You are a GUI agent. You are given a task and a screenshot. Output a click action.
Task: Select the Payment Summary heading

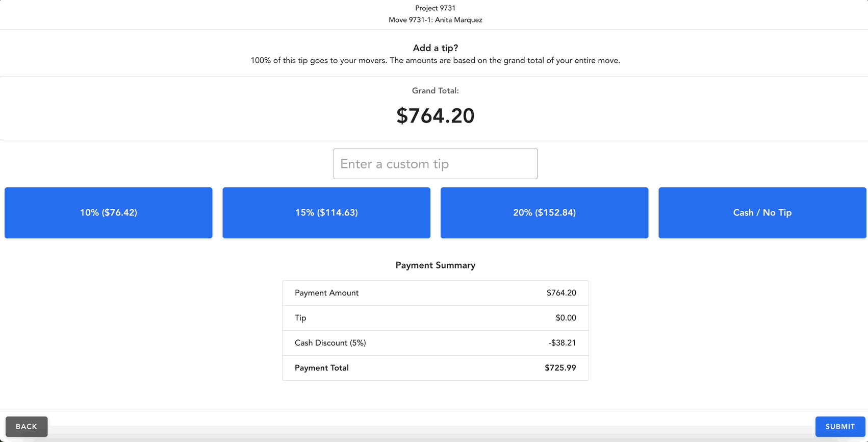[x=435, y=265]
